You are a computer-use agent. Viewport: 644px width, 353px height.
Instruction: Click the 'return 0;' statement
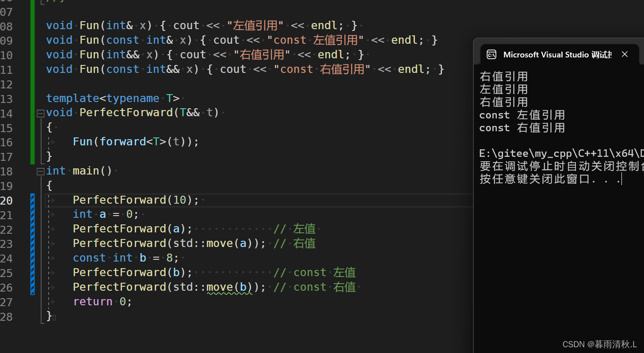[103, 302]
